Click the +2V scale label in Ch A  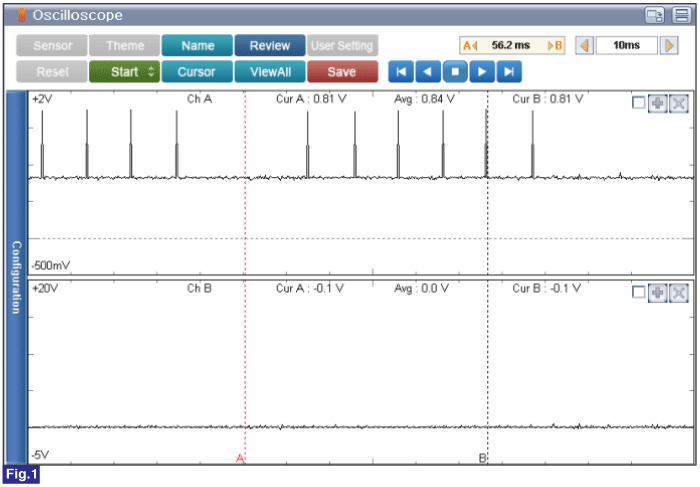coord(42,99)
